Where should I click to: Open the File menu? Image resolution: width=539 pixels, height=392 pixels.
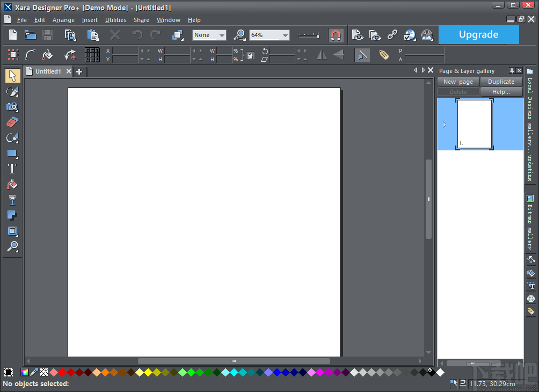tap(21, 20)
